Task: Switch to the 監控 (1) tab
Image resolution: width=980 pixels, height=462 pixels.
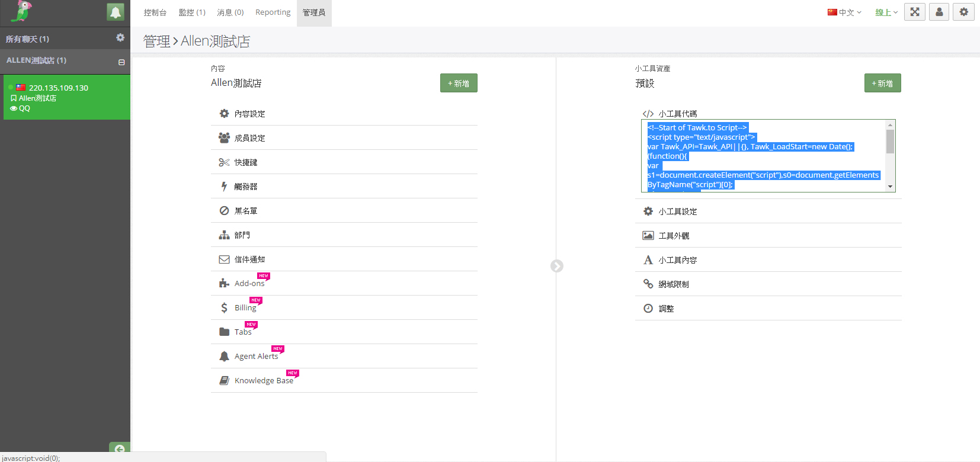Action: point(192,12)
